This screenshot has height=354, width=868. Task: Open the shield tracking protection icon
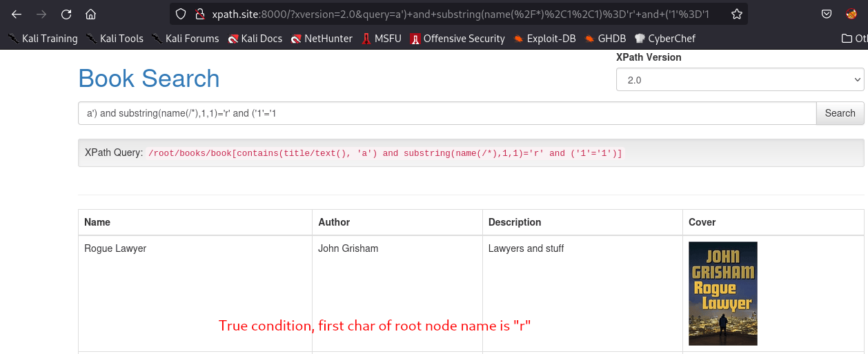pos(180,14)
